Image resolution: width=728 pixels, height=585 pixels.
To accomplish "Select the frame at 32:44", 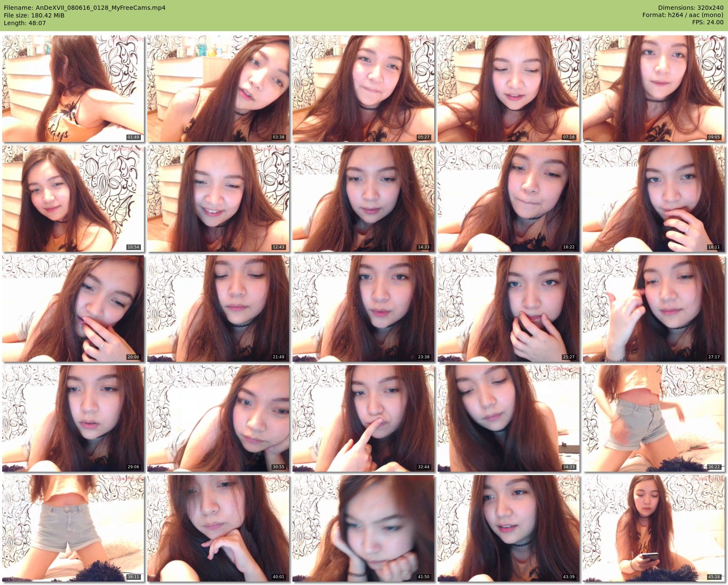I will pos(363,418).
